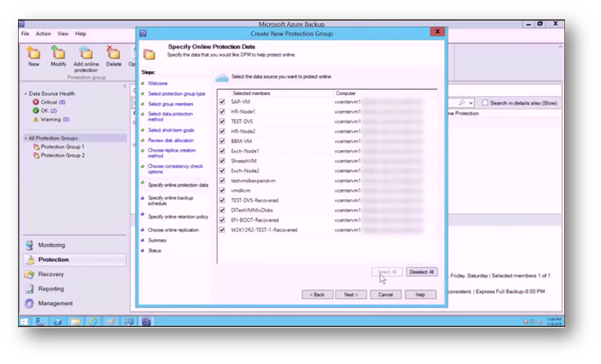
Task: Uncheck the HR-Node2 checkbox
Action: [x=222, y=131]
